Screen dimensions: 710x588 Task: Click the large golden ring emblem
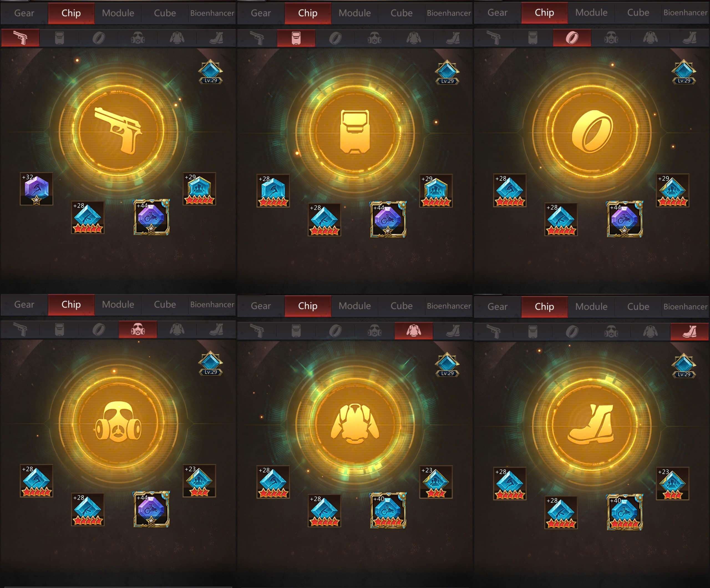point(592,131)
